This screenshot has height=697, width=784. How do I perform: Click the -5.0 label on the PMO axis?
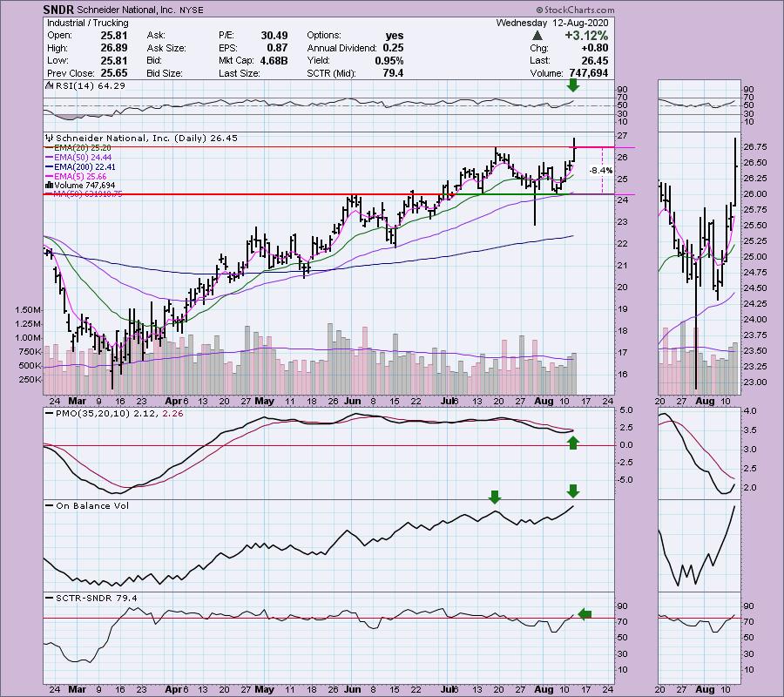625,480
